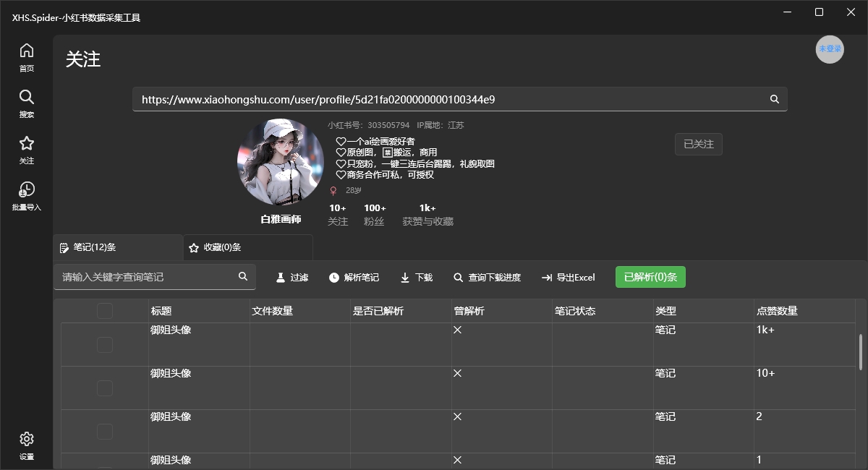Click 查询下载进度 check progress button
The height and width of the screenshot is (470, 868).
click(487, 277)
